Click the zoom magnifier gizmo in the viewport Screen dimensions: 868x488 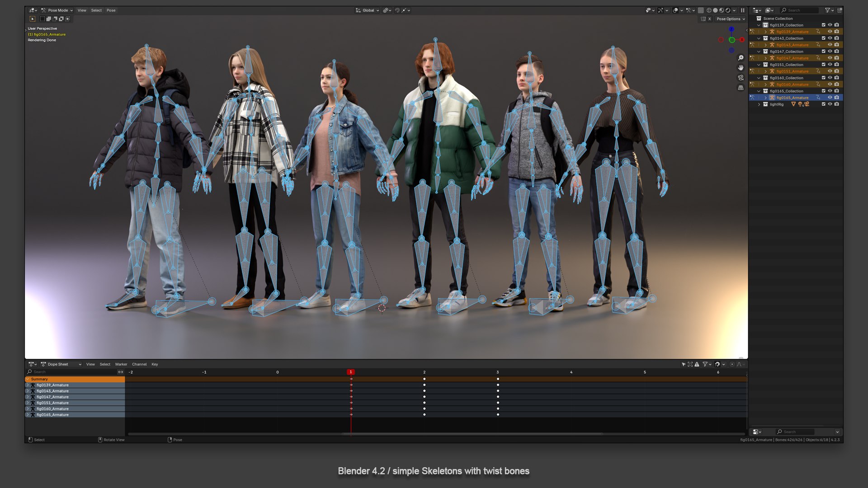[x=741, y=58]
